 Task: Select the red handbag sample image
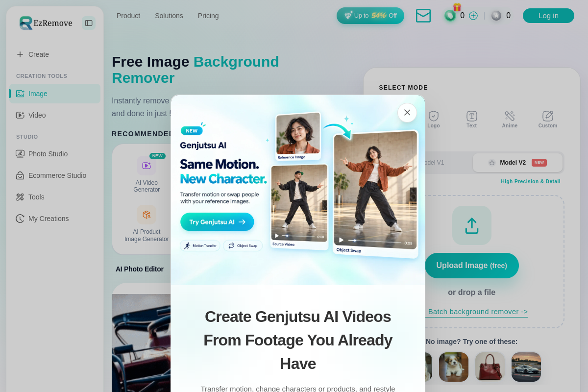pyautogui.click(x=490, y=367)
